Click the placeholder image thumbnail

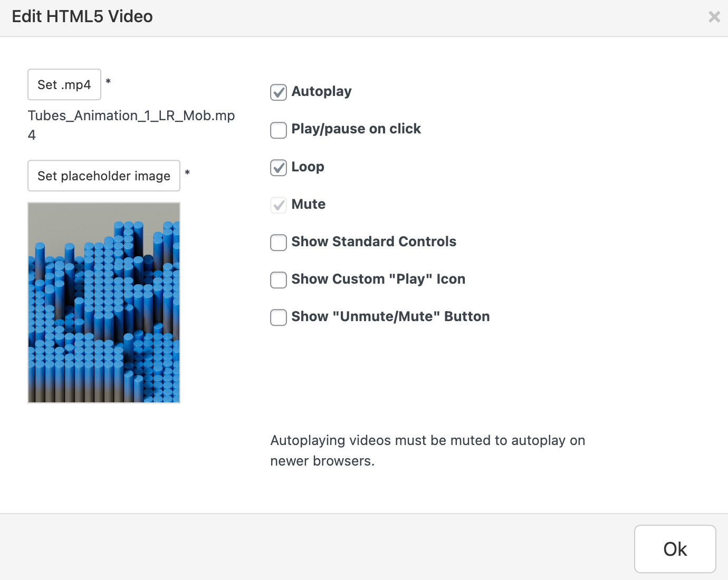(x=103, y=302)
